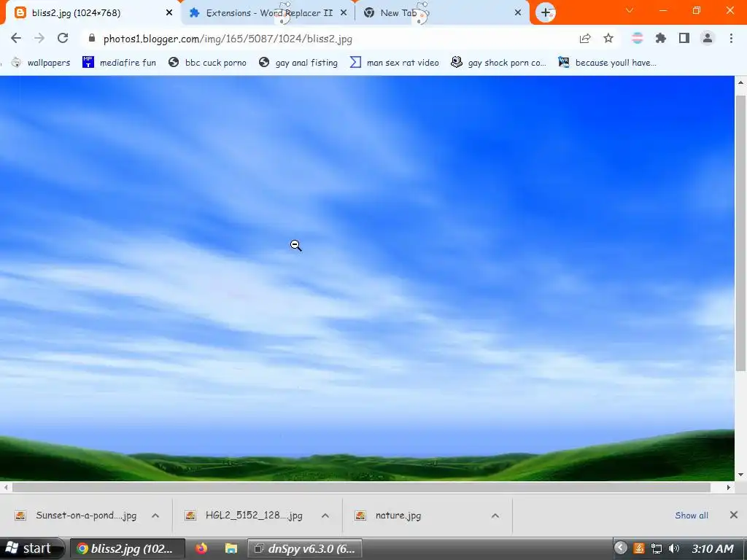
Task: Click the orange tray icon
Action: pyautogui.click(x=639, y=548)
